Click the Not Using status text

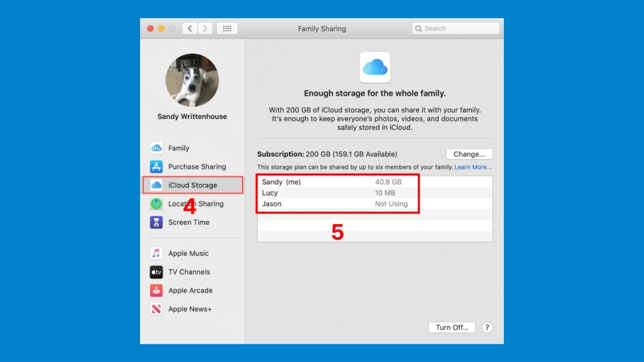pos(391,204)
